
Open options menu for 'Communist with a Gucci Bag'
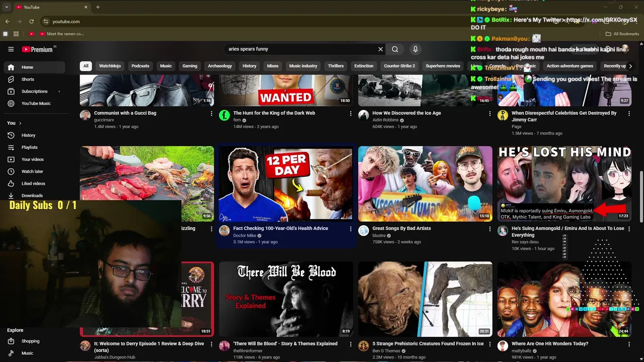[211, 114]
